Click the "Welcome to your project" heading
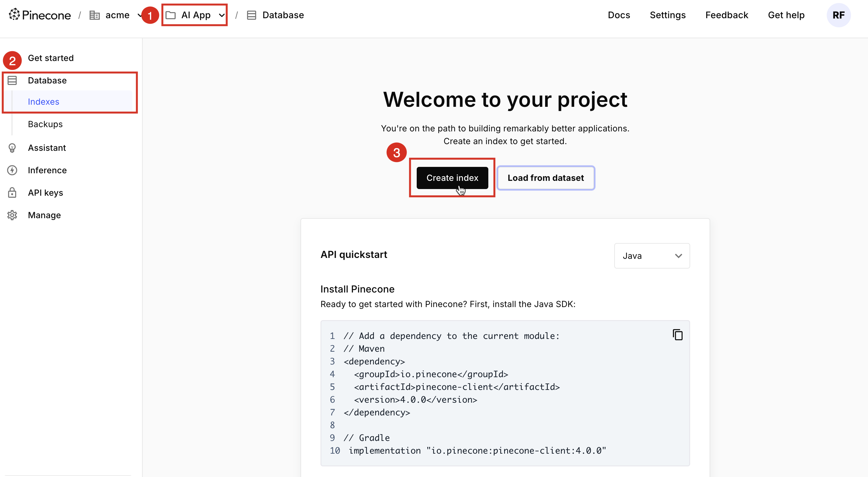 coord(505,100)
